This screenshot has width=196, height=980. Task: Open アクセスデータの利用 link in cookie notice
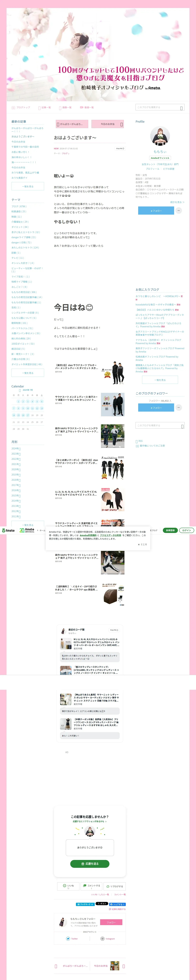point(110,535)
